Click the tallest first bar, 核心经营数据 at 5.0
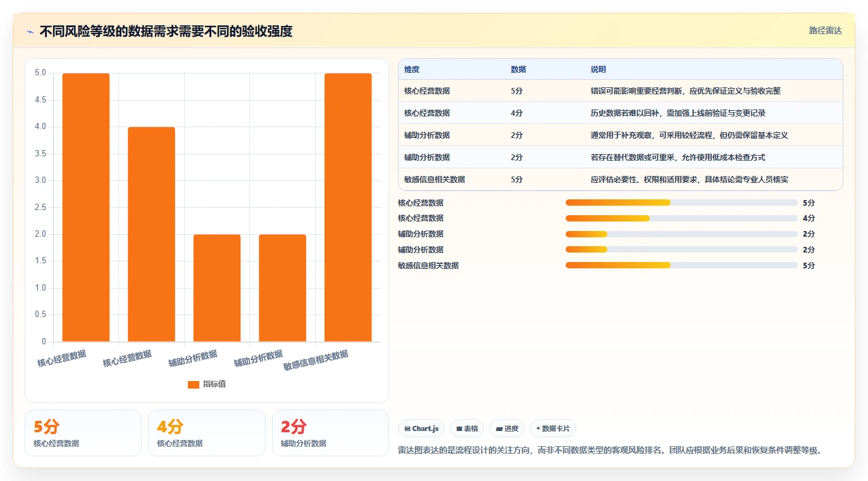868x481 pixels. (x=86, y=208)
